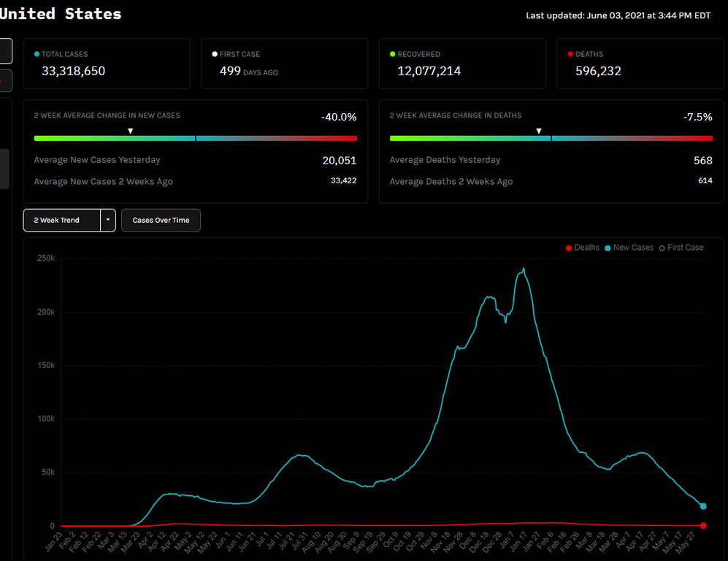728x561 pixels.
Task: Click the Recovered 12,077,214 card
Action: pos(461,64)
